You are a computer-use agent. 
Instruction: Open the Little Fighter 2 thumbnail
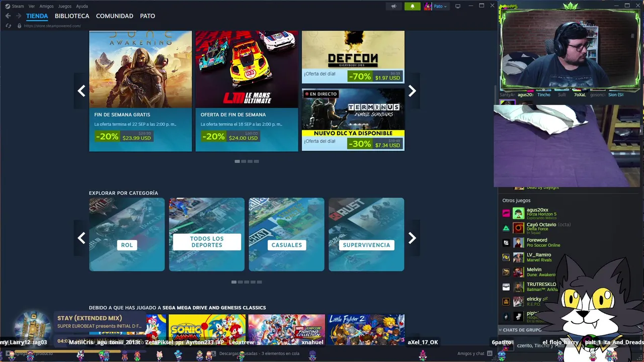(x=366, y=329)
